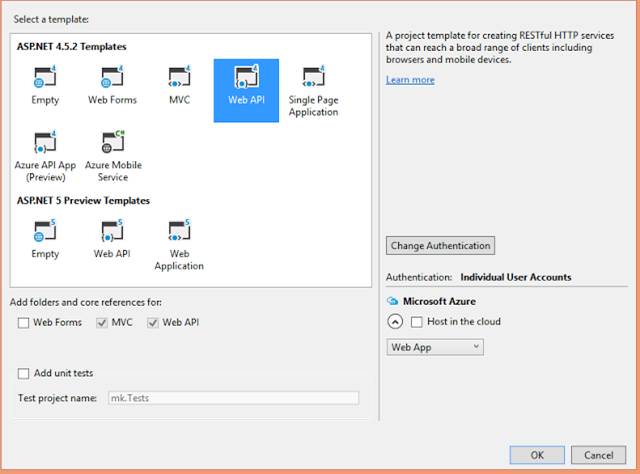Check the Host in the cloud option
The width and height of the screenshot is (640, 474).
417,322
